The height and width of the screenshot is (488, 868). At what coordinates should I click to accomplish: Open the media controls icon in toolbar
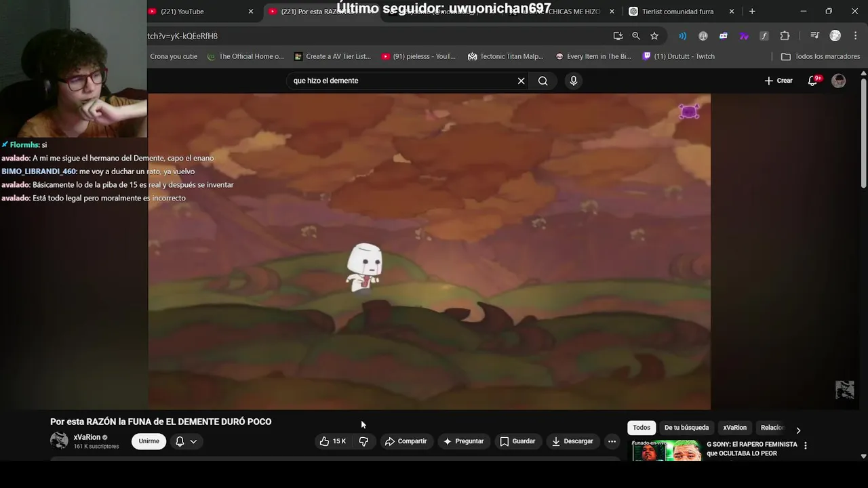point(815,36)
